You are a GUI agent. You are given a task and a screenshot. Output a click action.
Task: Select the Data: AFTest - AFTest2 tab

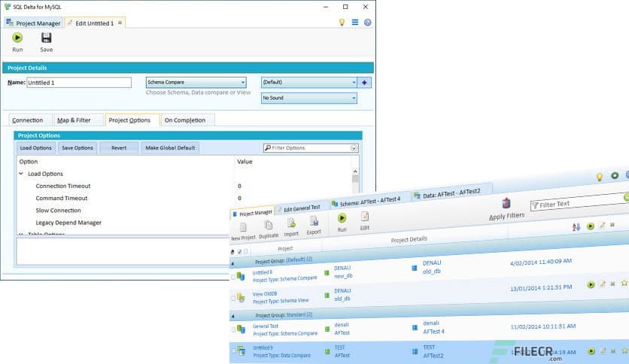[451, 193]
